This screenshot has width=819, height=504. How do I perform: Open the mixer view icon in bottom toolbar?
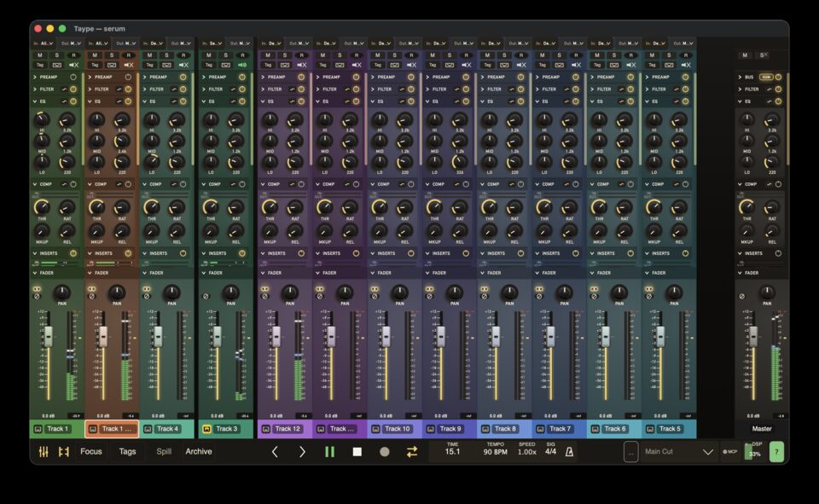(x=44, y=452)
